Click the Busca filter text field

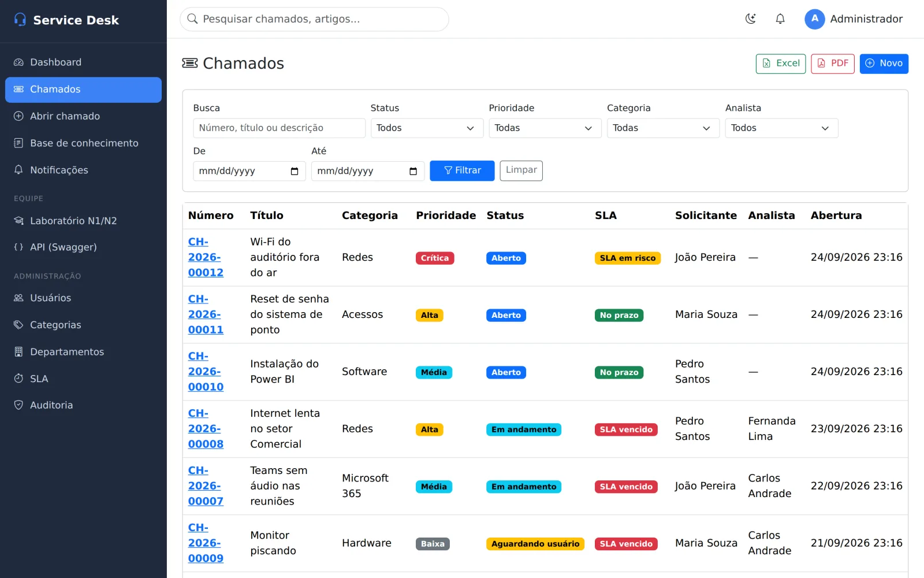279,128
